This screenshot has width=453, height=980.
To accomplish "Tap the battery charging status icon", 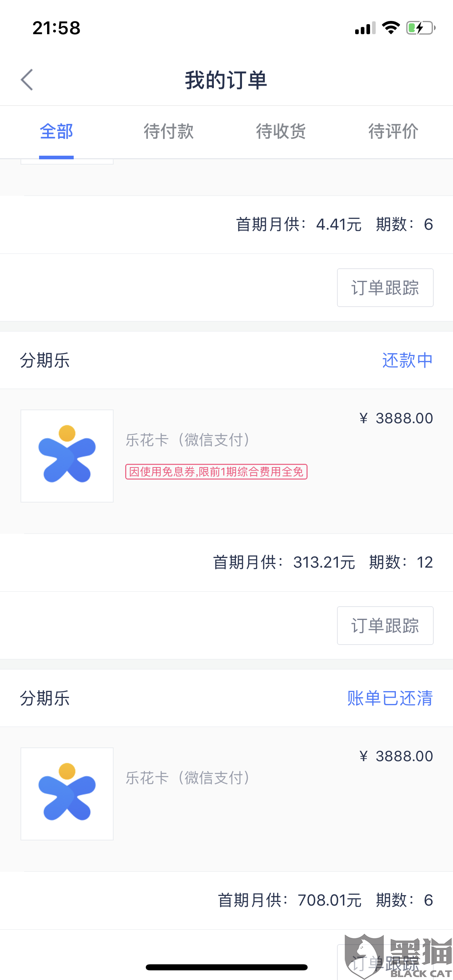I will coord(420,28).
